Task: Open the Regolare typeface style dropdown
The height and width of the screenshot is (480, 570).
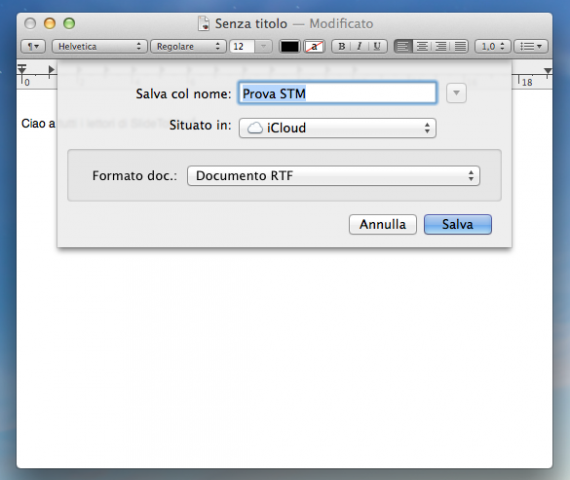Action: tap(188, 47)
